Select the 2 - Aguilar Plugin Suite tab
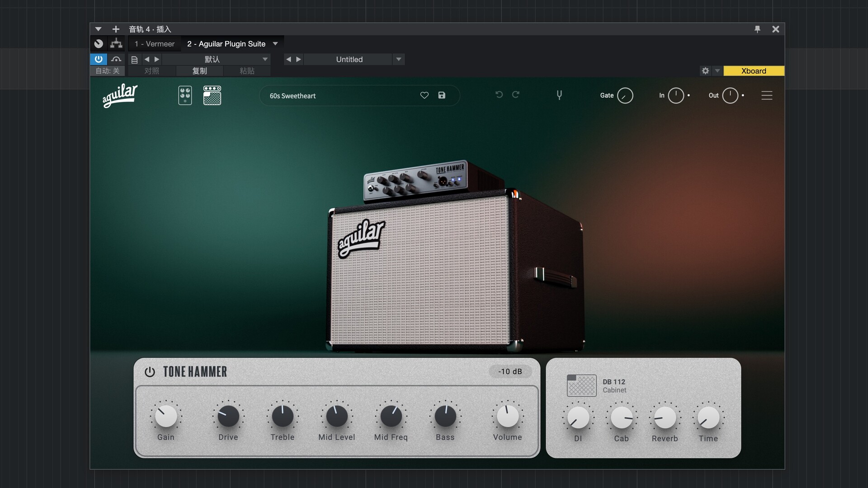Image resolution: width=868 pixels, height=488 pixels. click(226, 44)
